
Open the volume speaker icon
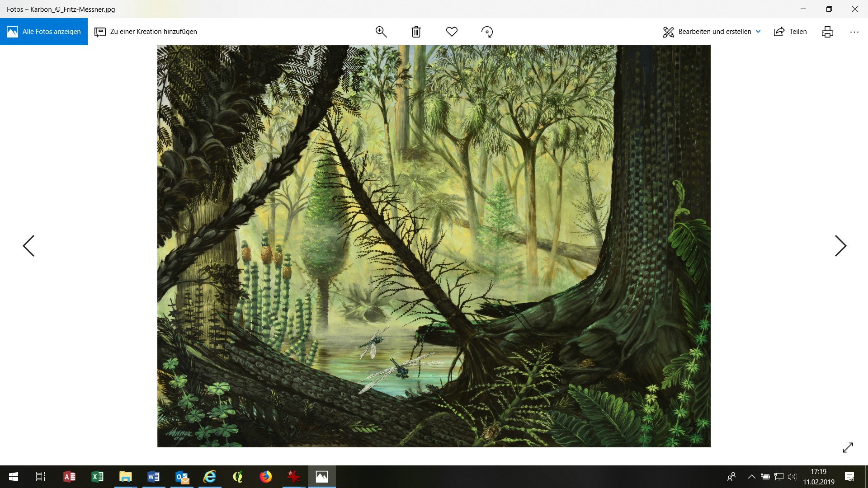[792, 477]
